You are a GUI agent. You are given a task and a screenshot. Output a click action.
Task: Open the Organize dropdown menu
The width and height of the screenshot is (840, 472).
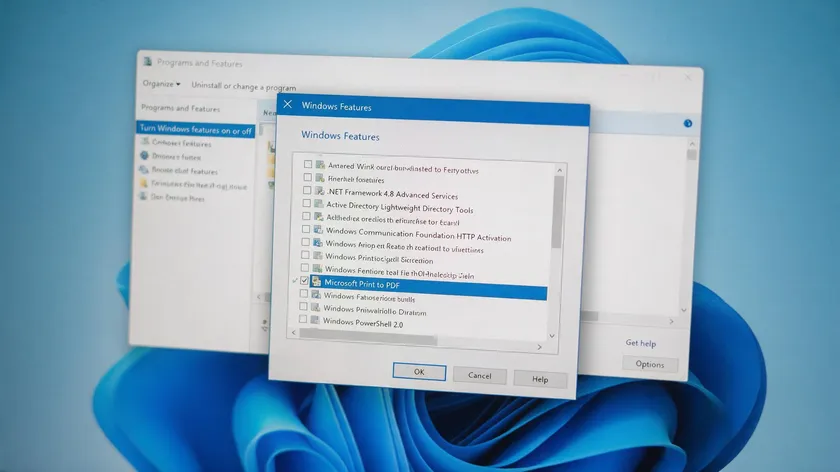pyautogui.click(x=161, y=84)
